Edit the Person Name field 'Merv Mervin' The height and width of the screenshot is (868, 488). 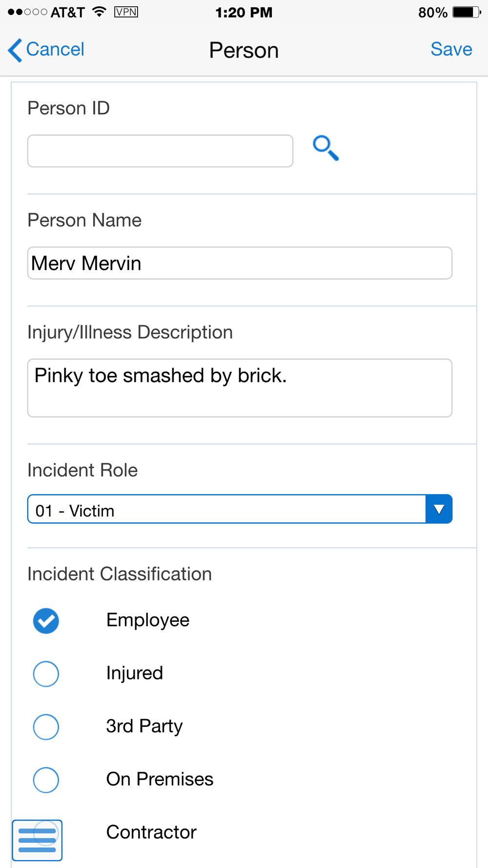pos(240,263)
